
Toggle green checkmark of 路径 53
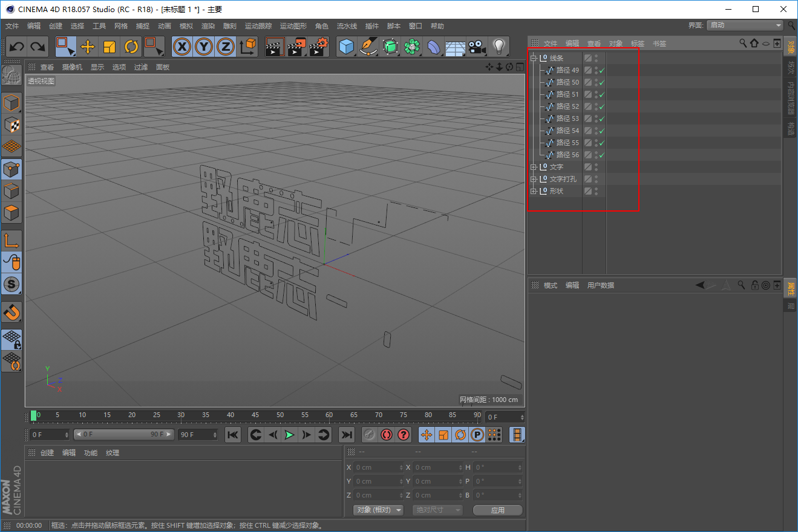602,118
